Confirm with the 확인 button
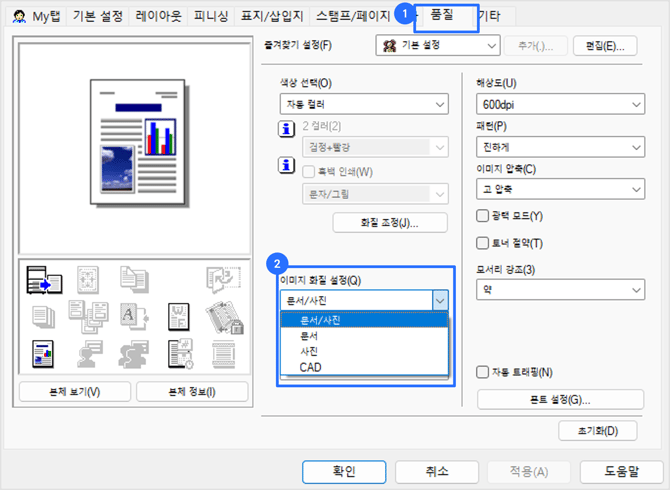The image size is (670, 490). [x=344, y=472]
